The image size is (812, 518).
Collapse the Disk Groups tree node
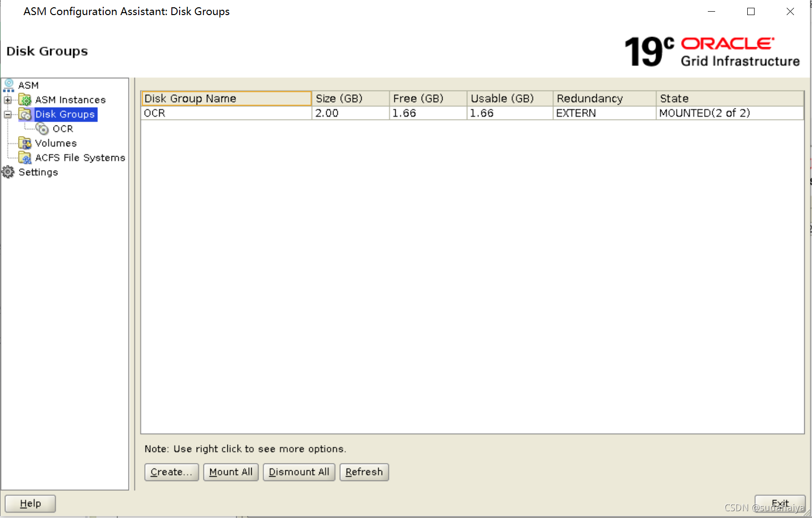point(8,115)
